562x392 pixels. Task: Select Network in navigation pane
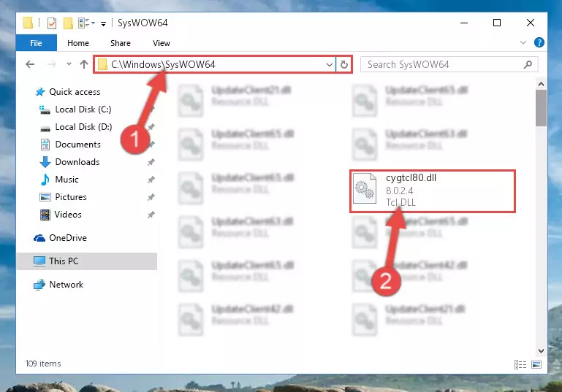click(x=67, y=285)
